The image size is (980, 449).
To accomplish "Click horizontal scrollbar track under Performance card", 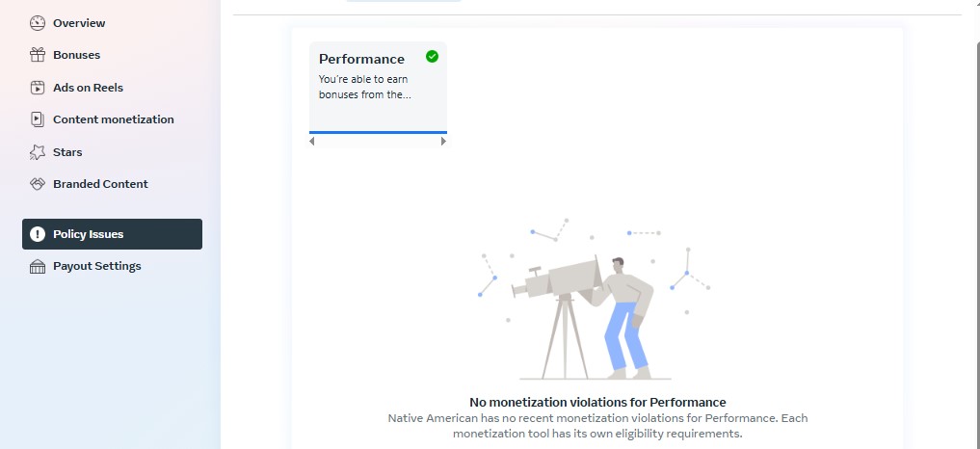I will (378, 142).
